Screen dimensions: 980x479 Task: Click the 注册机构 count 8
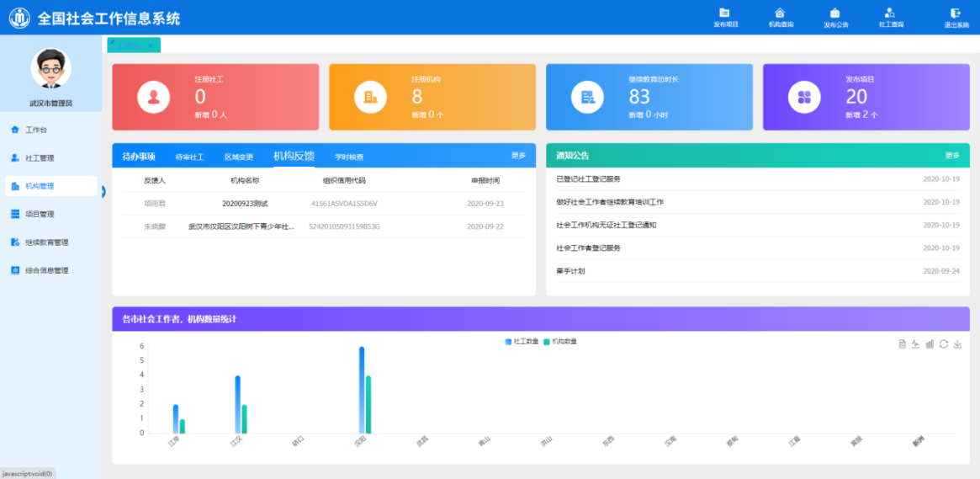coord(417,96)
